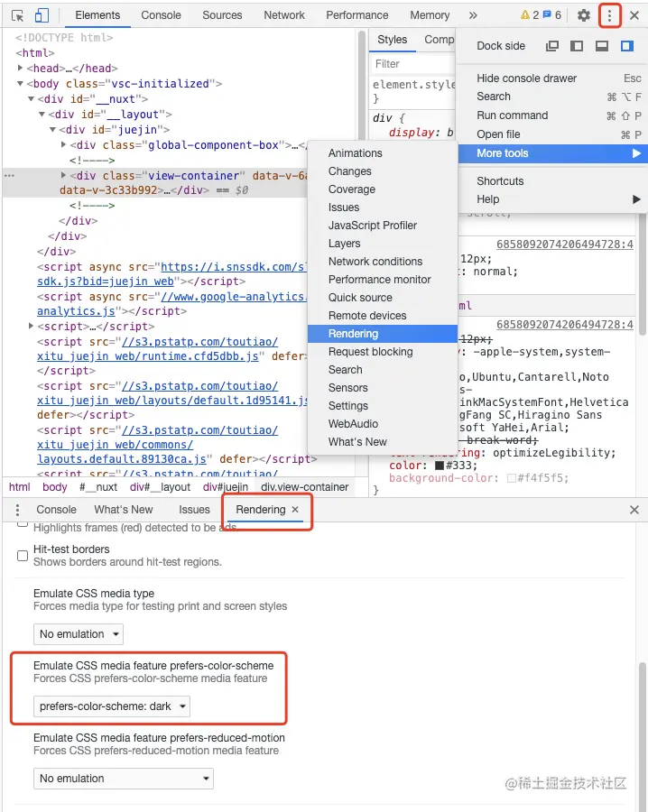The height and width of the screenshot is (812, 648).
Task: Collapse the div juejin node
Action: (53, 129)
